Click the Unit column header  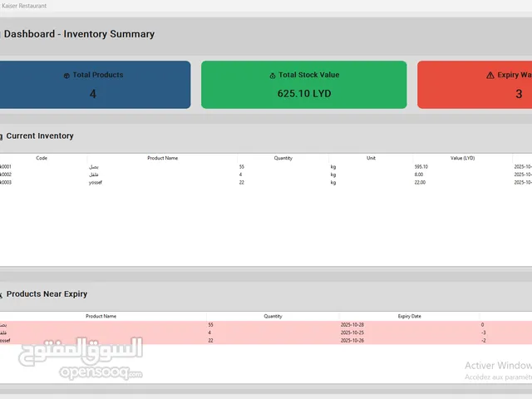click(371, 158)
